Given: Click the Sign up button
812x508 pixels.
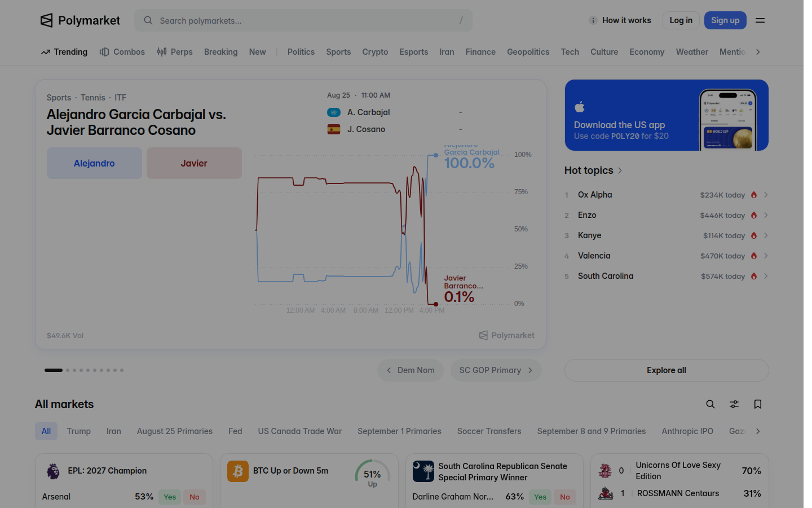Looking at the screenshot, I should point(725,20).
